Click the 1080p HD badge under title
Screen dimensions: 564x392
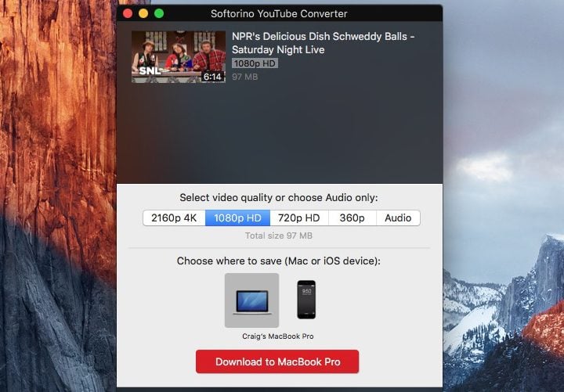(x=255, y=63)
